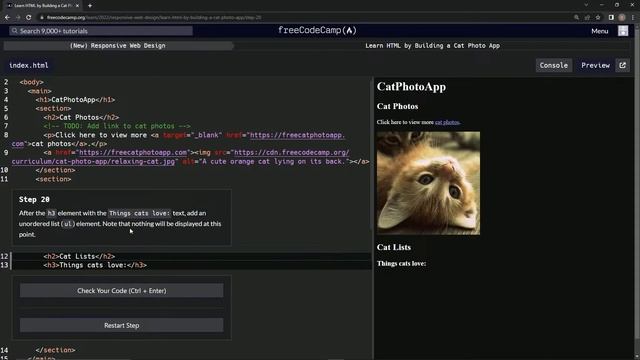This screenshot has height=360, width=640.
Task: Focus the Search 9,000+ tutorials field
Action: 101,31
